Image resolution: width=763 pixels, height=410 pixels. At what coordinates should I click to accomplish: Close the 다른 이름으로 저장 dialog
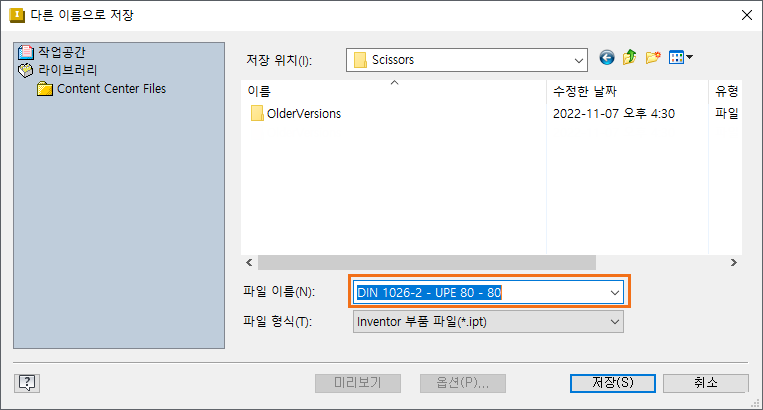(x=746, y=15)
